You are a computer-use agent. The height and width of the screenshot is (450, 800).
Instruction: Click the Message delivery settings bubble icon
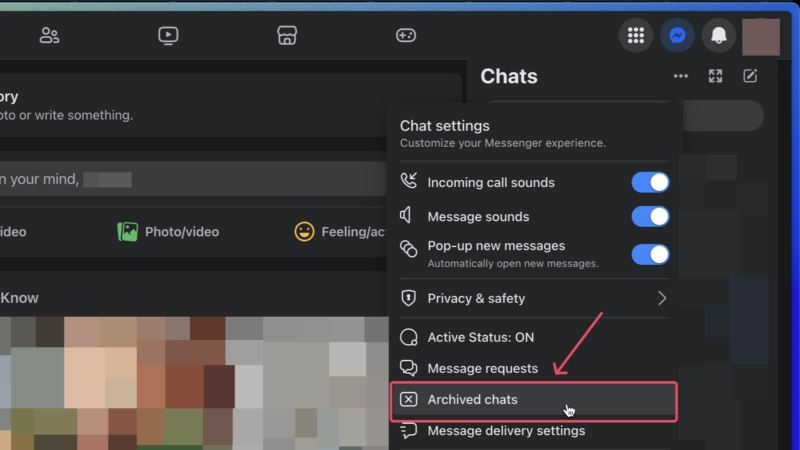tap(409, 431)
